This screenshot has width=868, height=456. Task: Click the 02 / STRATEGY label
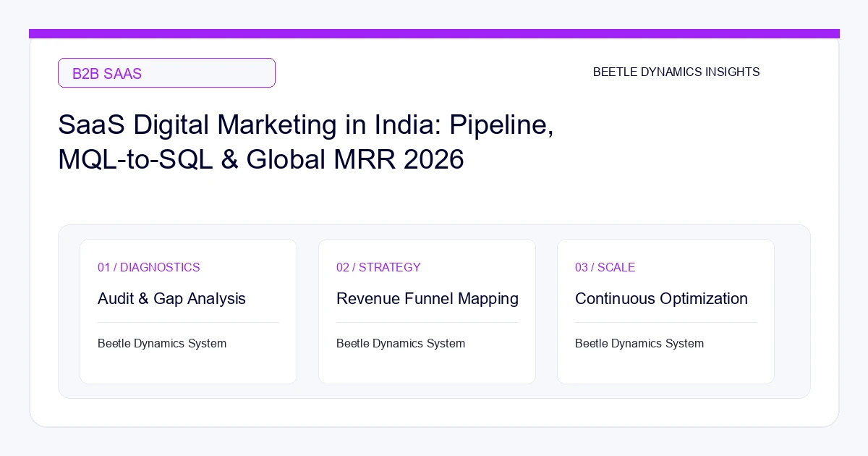378,268
